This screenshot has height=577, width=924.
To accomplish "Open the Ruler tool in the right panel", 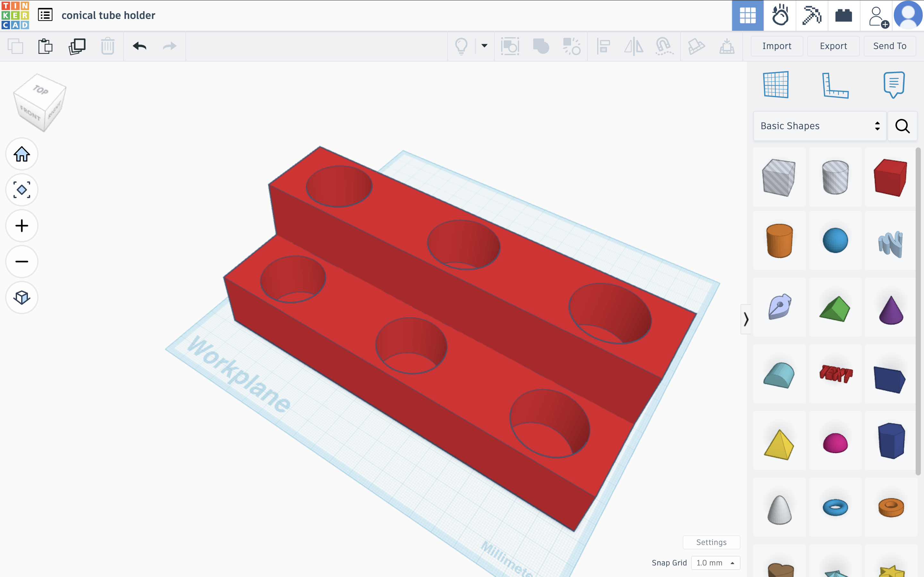I will [836, 85].
